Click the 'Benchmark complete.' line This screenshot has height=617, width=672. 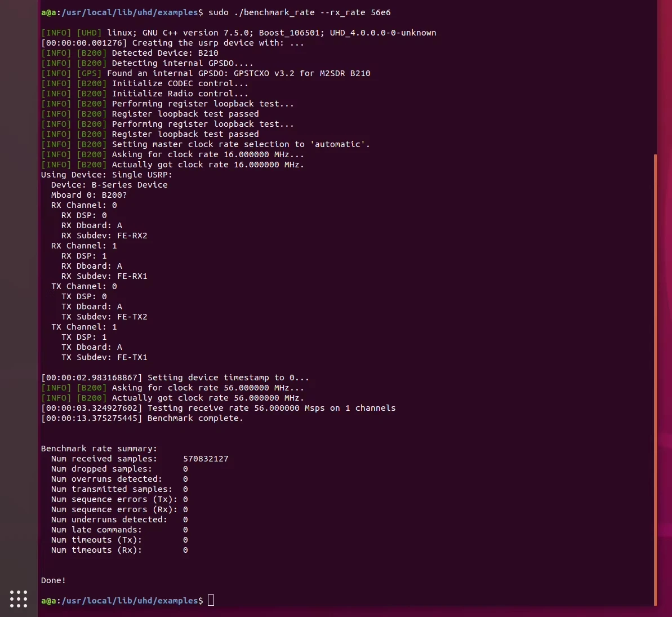tap(142, 418)
